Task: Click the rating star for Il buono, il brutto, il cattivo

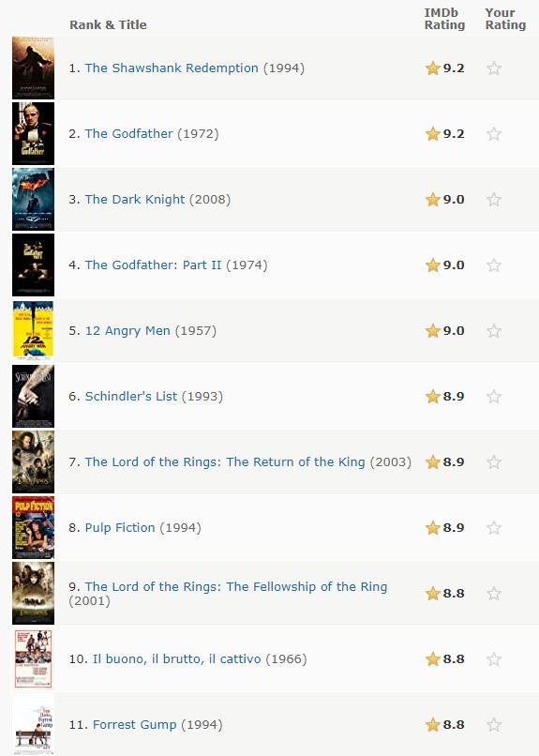Action: click(x=494, y=658)
